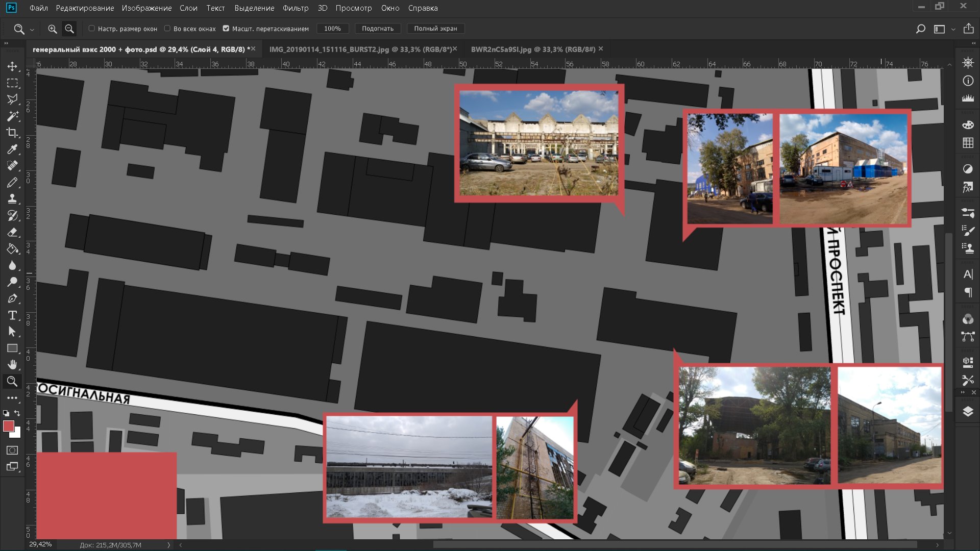Viewport: 980px width, 551px height.
Task: Select the Pen tool
Action: coord(12,298)
